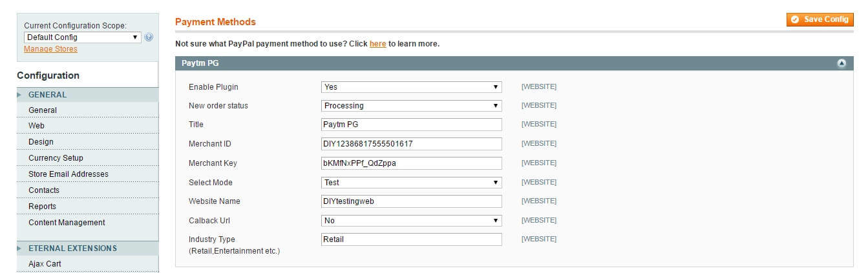Click the help icon beside scope selector
Viewport: 868px width, 273px height.
(x=149, y=37)
